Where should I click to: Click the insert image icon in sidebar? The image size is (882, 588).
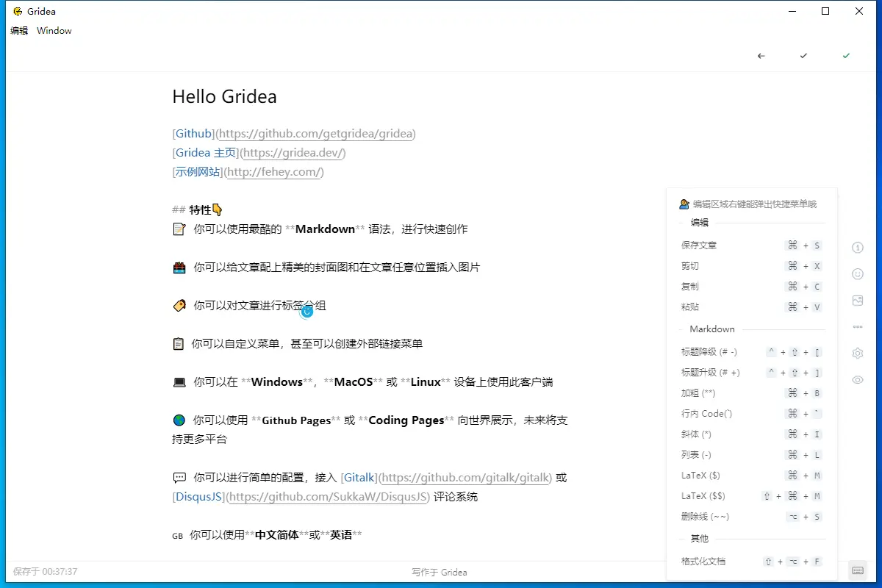pos(857,301)
